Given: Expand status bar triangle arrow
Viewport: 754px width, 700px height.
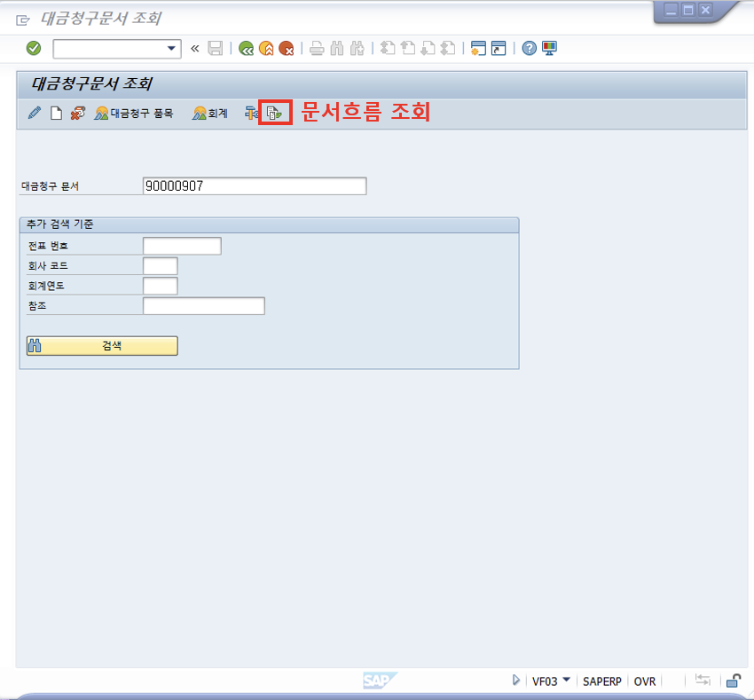Looking at the screenshot, I should pyautogui.click(x=516, y=680).
